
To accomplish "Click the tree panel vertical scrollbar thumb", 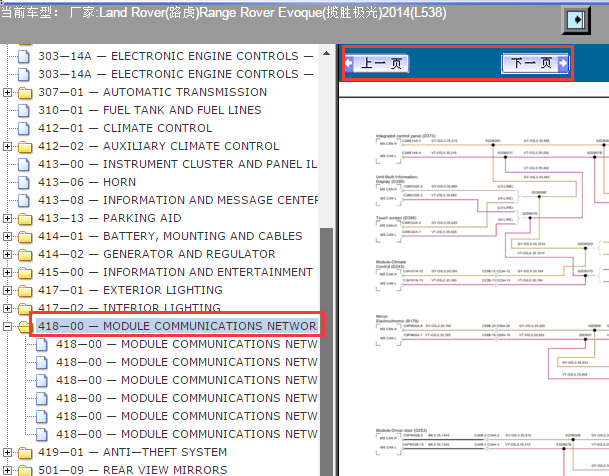I will coord(326,351).
